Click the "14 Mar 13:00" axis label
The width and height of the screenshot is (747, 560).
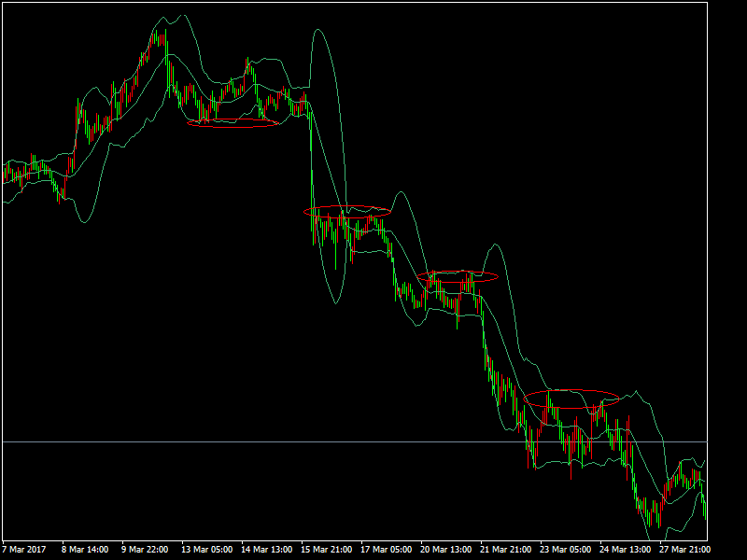(267, 549)
